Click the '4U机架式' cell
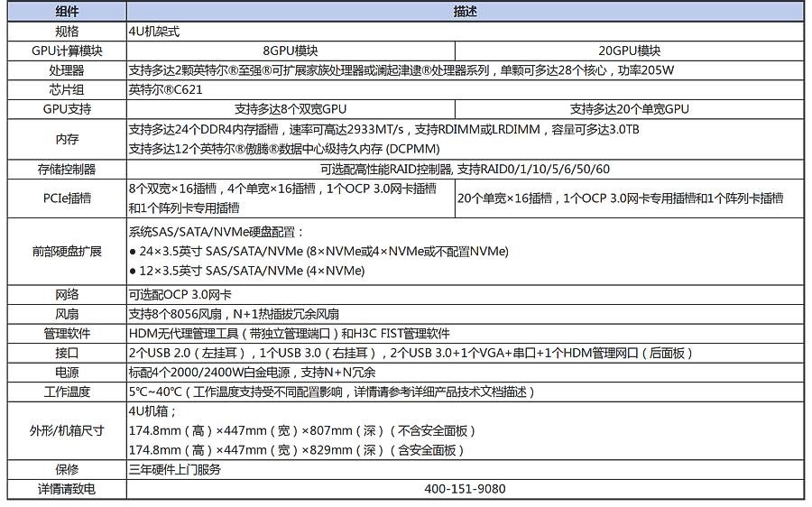The width and height of the screenshot is (812, 507). point(153,32)
